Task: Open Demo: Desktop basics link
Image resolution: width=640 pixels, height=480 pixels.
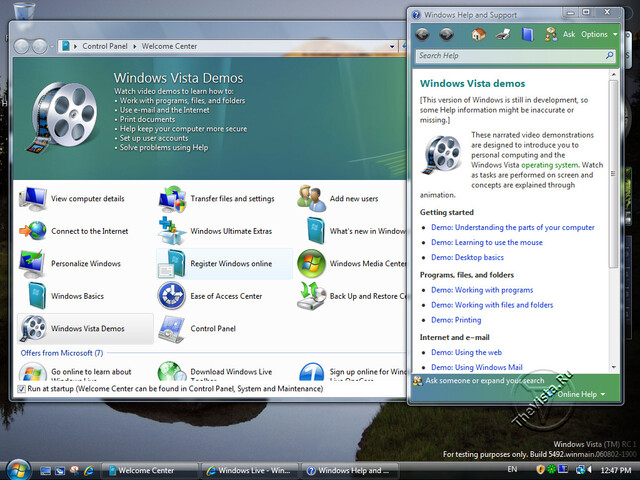Action: 467,258
